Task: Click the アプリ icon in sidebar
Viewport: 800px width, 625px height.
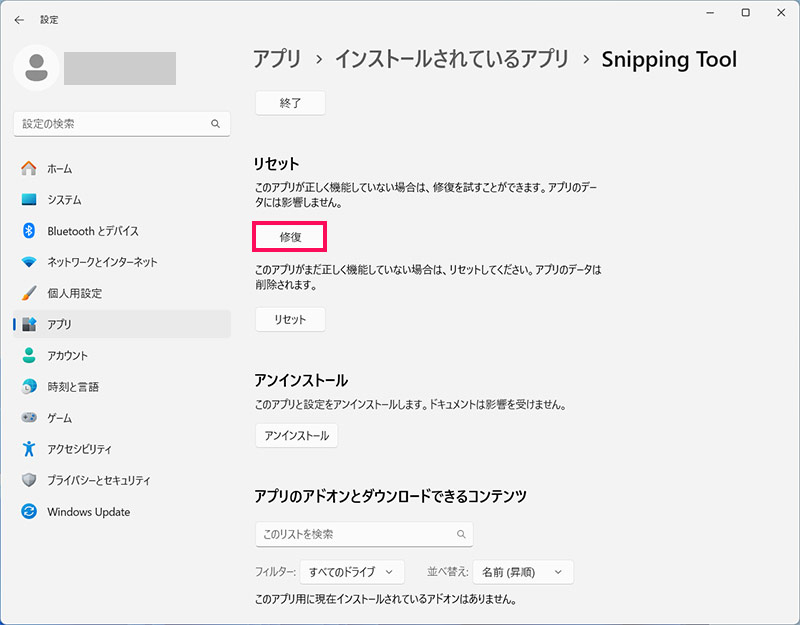Action: tap(29, 324)
